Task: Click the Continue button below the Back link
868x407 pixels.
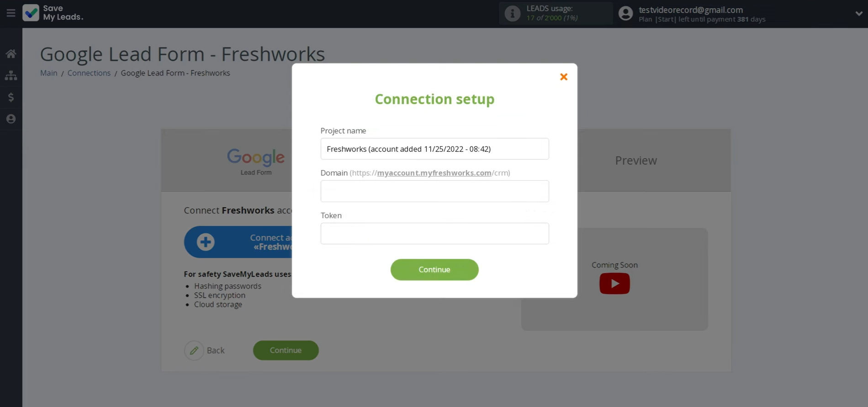Action: click(x=286, y=350)
